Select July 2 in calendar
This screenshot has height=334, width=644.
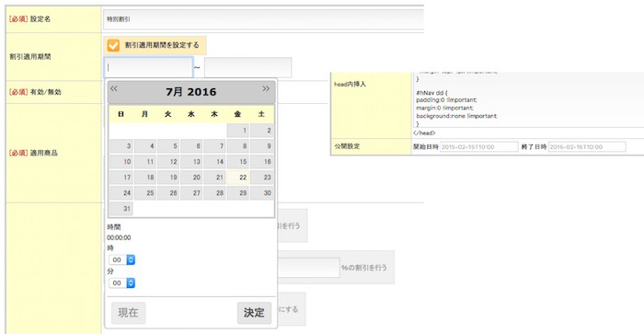(x=262, y=131)
